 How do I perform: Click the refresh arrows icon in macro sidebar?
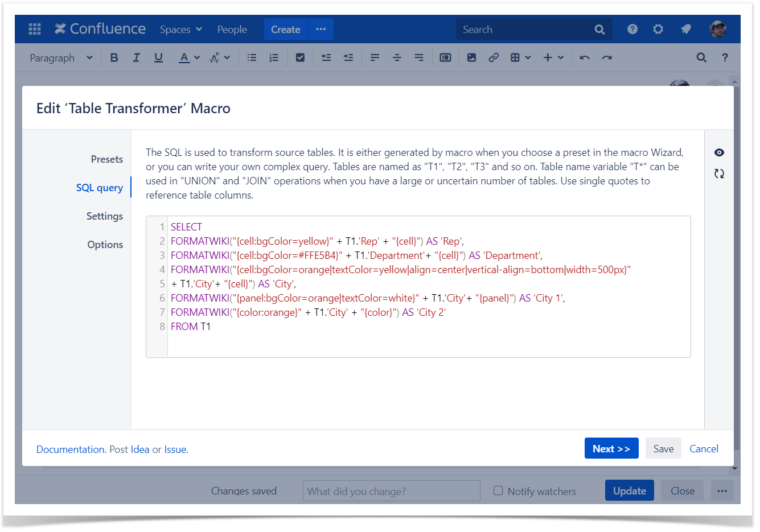(x=719, y=174)
